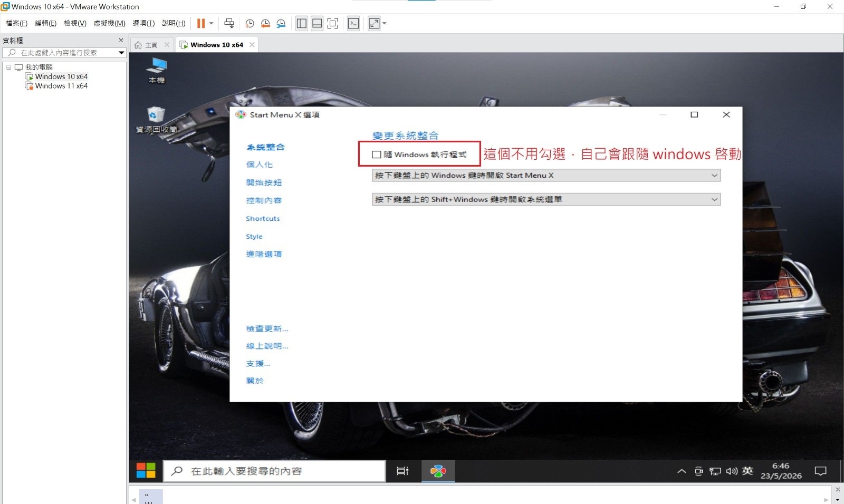Click the Meet Now camera tray icon
The width and height of the screenshot is (844, 504).
pos(698,471)
